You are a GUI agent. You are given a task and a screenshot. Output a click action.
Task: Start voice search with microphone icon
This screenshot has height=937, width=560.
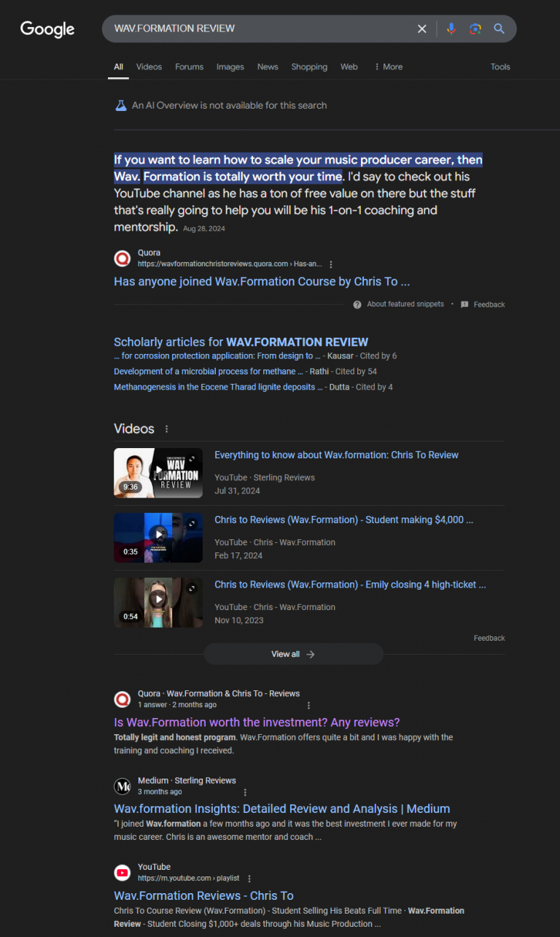[451, 28]
